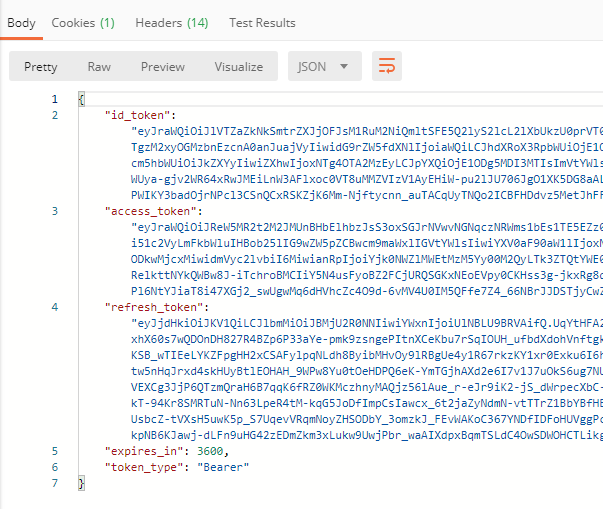Open the Cookies (1) tab
Screen dimensions: 603x509
click(83, 23)
